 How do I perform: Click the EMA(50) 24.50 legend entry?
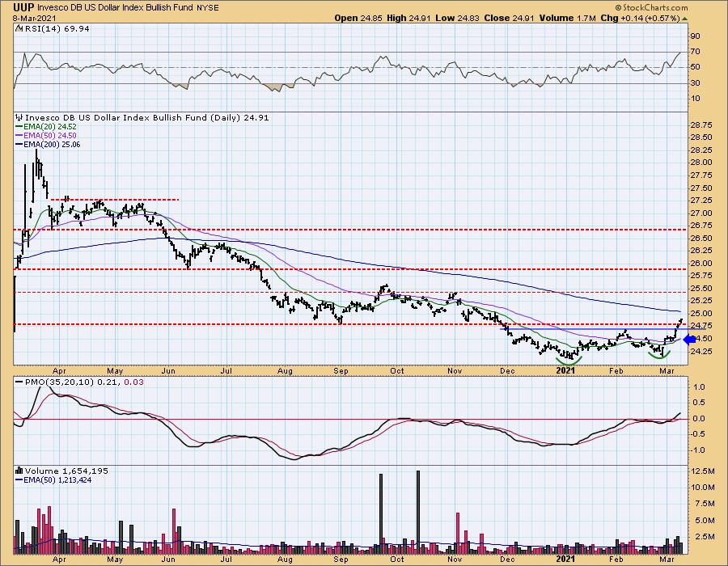pyautogui.click(x=46, y=136)
